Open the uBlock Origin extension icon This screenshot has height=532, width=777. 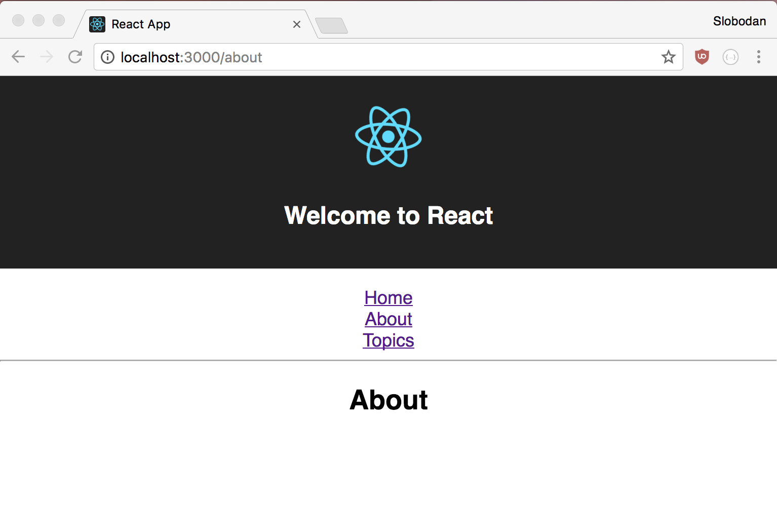702,57
